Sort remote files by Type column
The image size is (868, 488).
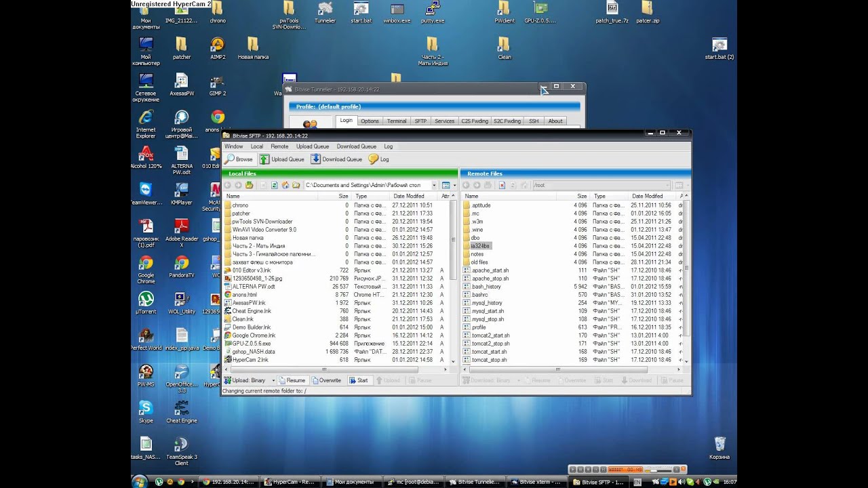pyautogui.click(x=610, y=196)
